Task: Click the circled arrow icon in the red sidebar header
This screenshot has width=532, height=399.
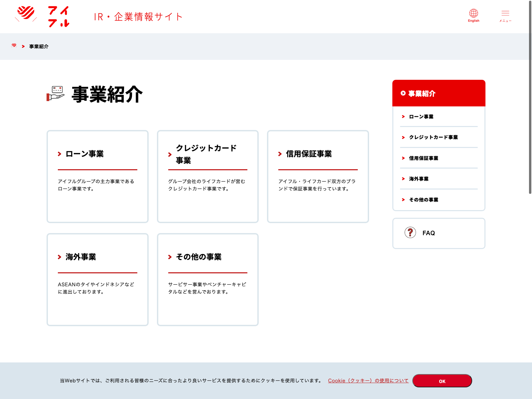Action: (403, 93)
